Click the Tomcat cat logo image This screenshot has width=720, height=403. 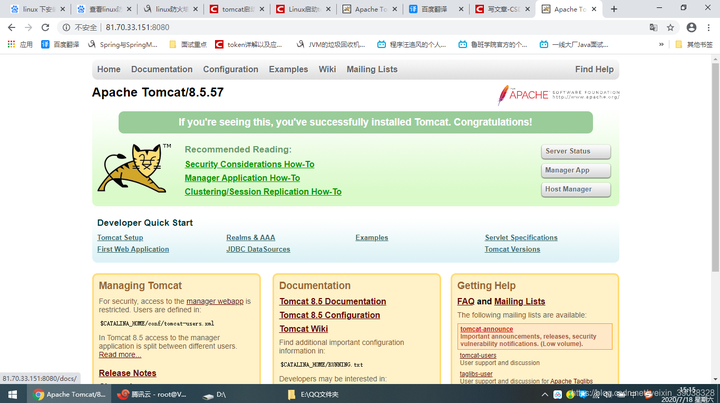coord(134,168)
